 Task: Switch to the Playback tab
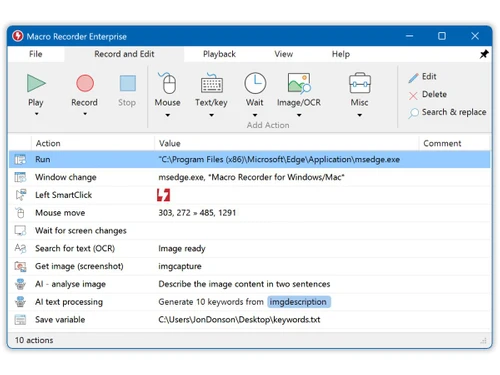219,54
